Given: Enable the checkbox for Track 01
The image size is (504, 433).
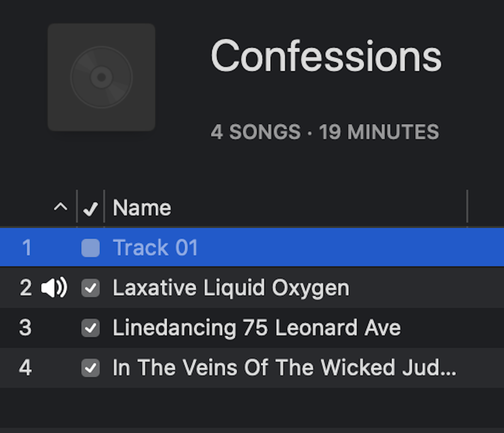Looking at the screenshot, I should (91, 248).
